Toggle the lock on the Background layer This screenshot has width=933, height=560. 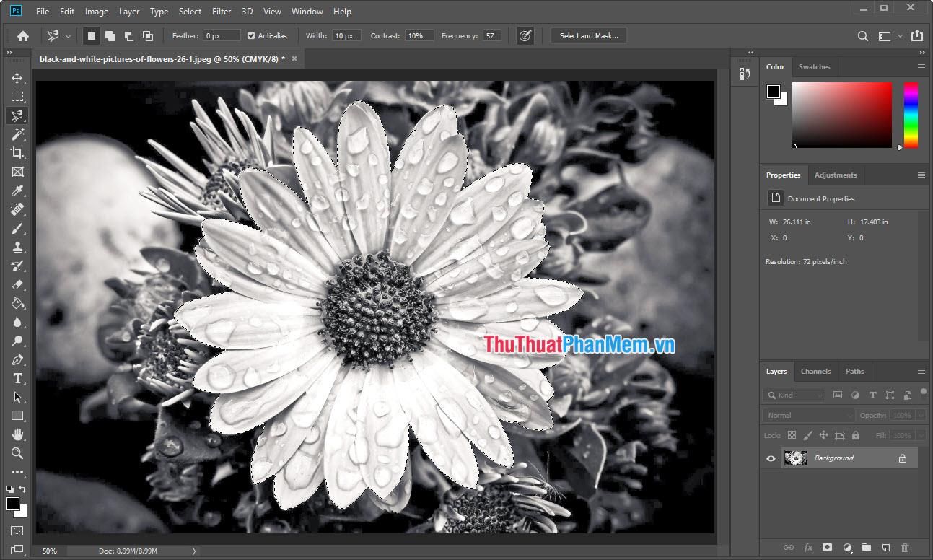click(x=902, y=458)
